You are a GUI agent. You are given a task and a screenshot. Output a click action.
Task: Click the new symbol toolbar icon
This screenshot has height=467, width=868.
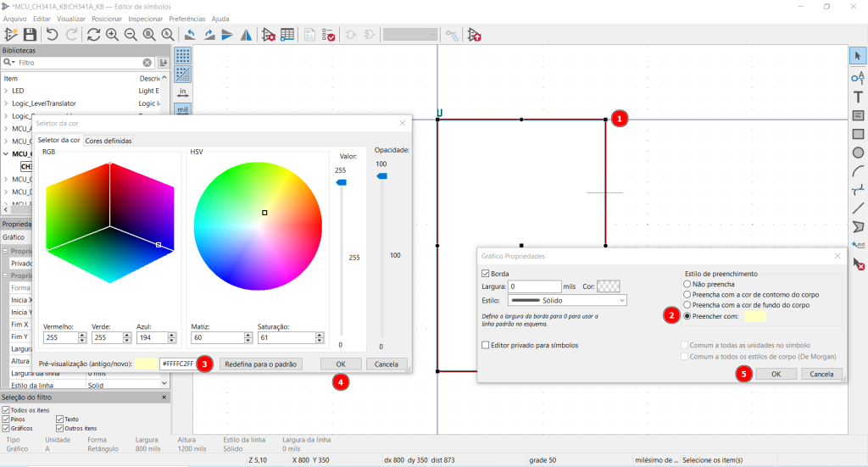[10, 35]
